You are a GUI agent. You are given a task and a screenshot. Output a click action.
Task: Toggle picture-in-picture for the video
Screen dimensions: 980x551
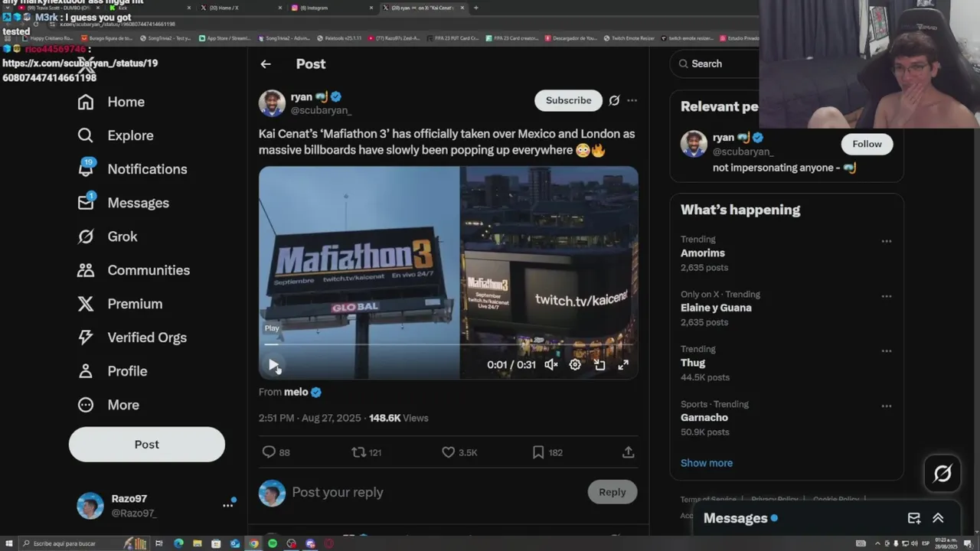(599, 365)
